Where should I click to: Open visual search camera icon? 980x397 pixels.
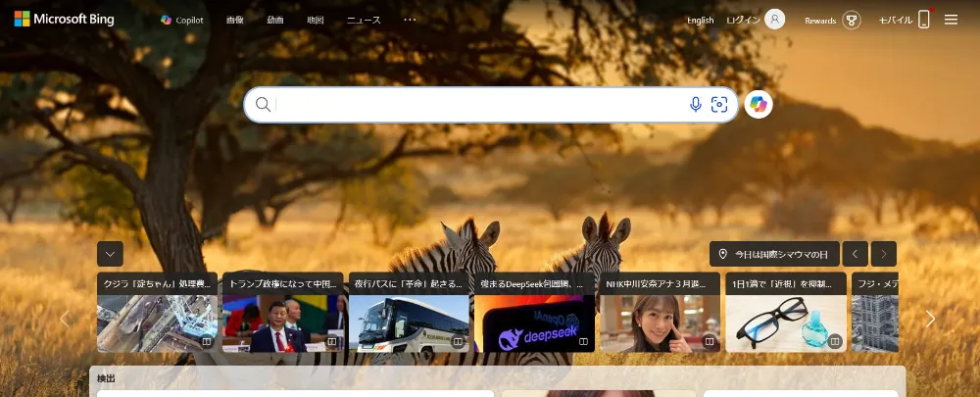click(x=719, y=105)
